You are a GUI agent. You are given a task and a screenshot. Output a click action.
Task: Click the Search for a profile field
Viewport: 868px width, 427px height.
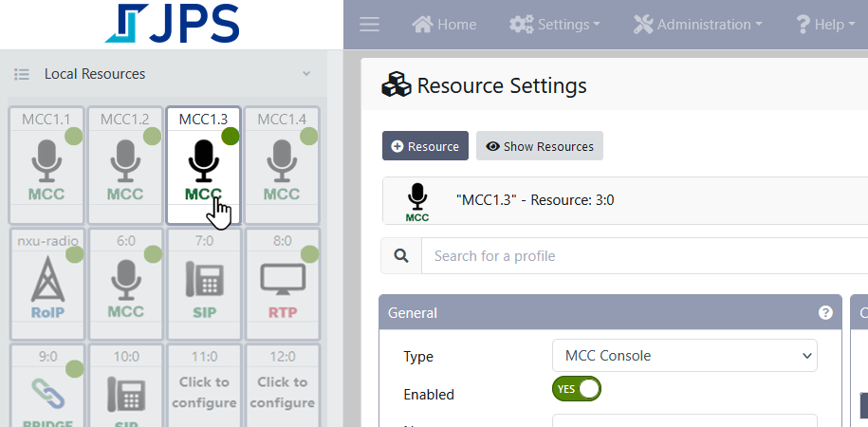(x=645, y=255)
